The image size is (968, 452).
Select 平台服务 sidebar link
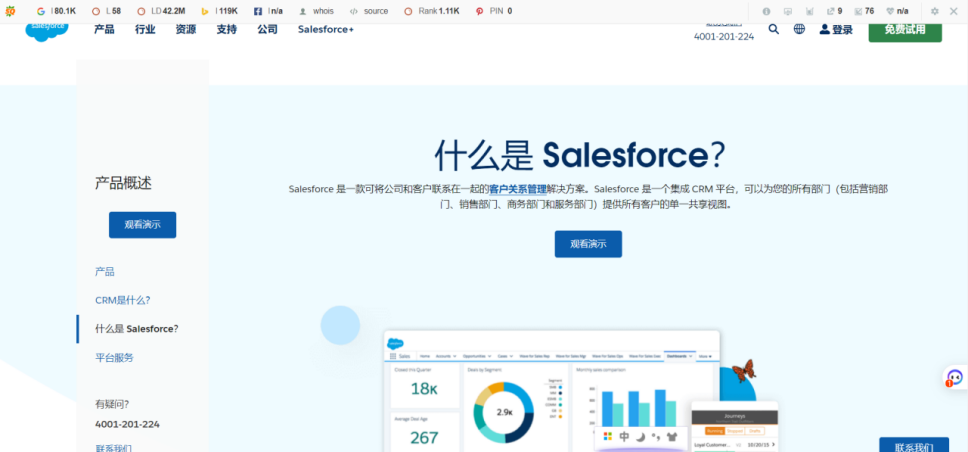(114, 358)
